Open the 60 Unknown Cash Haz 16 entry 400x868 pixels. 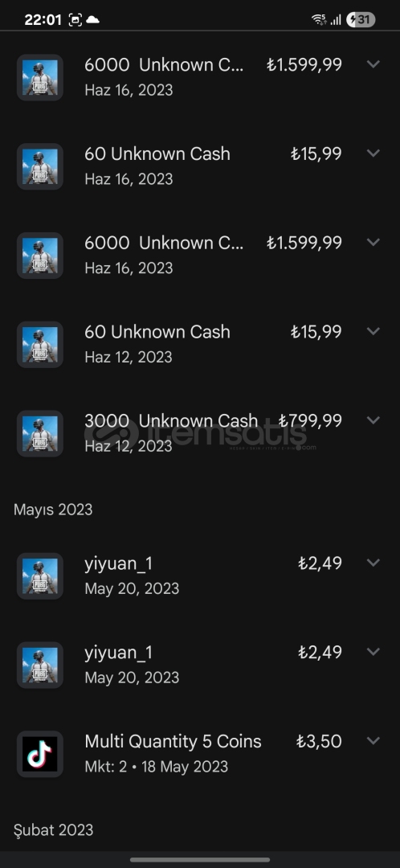[200, 166]
